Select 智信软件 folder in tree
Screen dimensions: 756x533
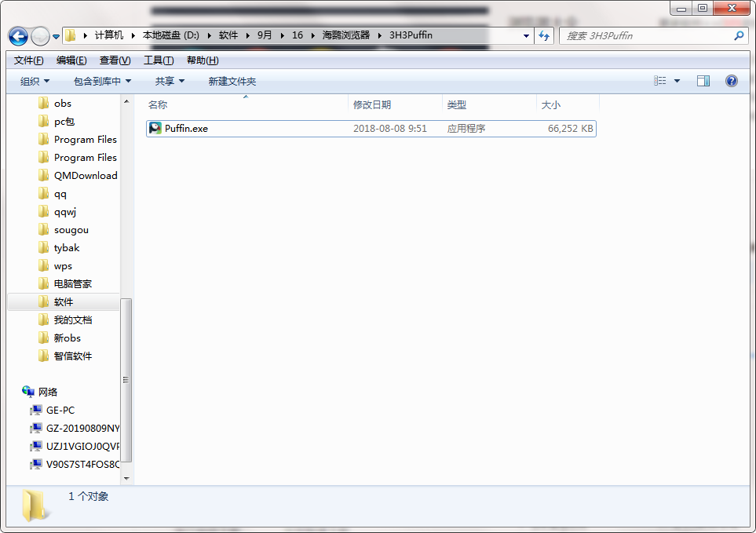[x=73, y=356]
